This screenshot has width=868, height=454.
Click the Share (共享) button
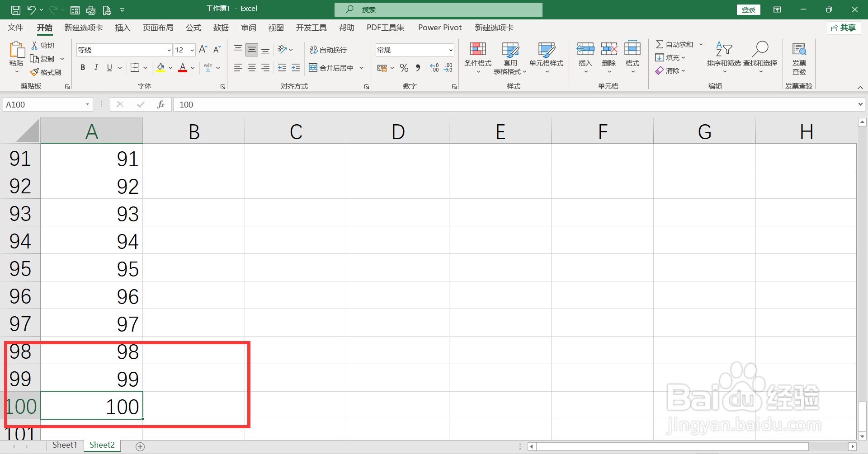[844, 28]
